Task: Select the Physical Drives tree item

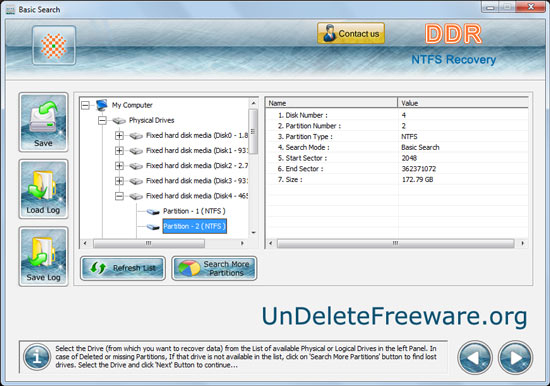Action: [152, 120]
